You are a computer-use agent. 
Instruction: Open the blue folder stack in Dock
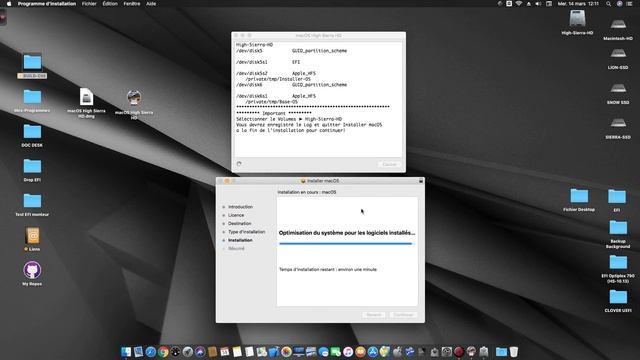click(x=501, y=351)
